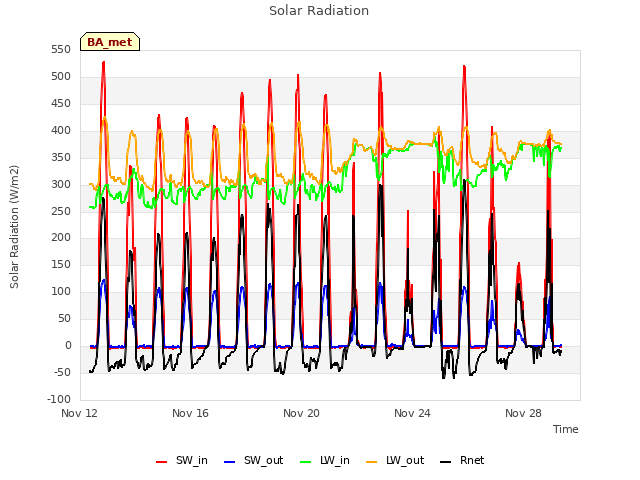Click the -100 y-axis tick label
This screenshot has width=640, height=480.
59,399
